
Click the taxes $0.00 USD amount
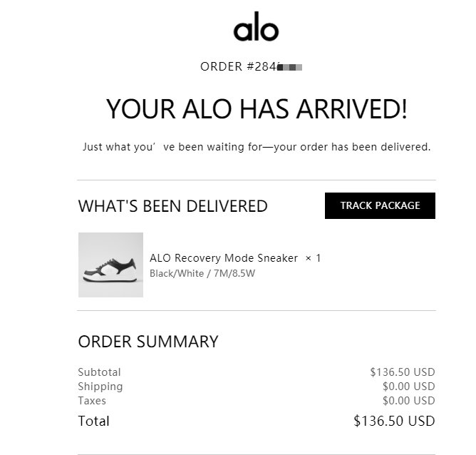pos(408,401)
